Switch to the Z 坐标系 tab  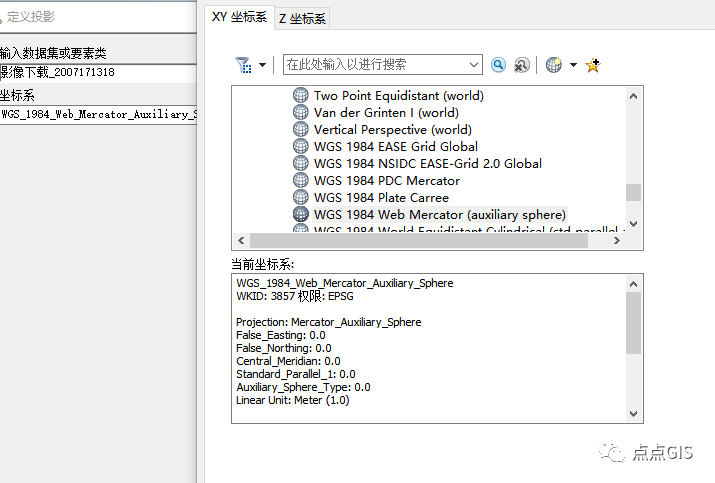pyautogui.click(x=302, y=19)
